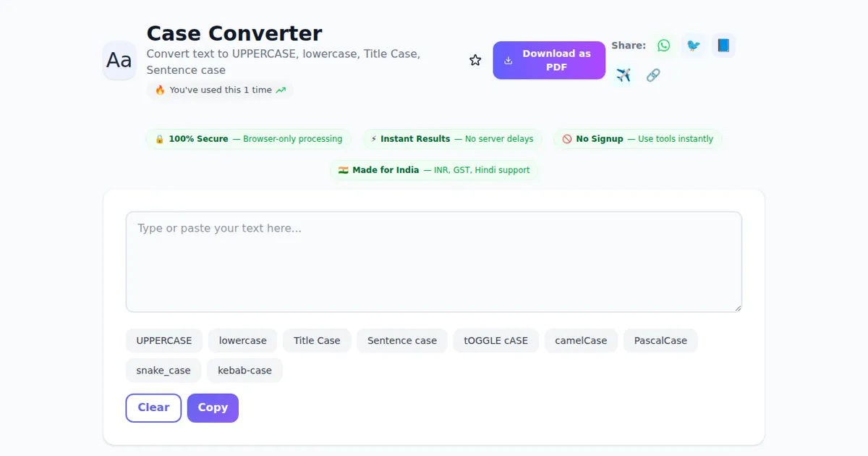Select PascalCase conversion
868x456 pixels.
(x=660, y=341)
